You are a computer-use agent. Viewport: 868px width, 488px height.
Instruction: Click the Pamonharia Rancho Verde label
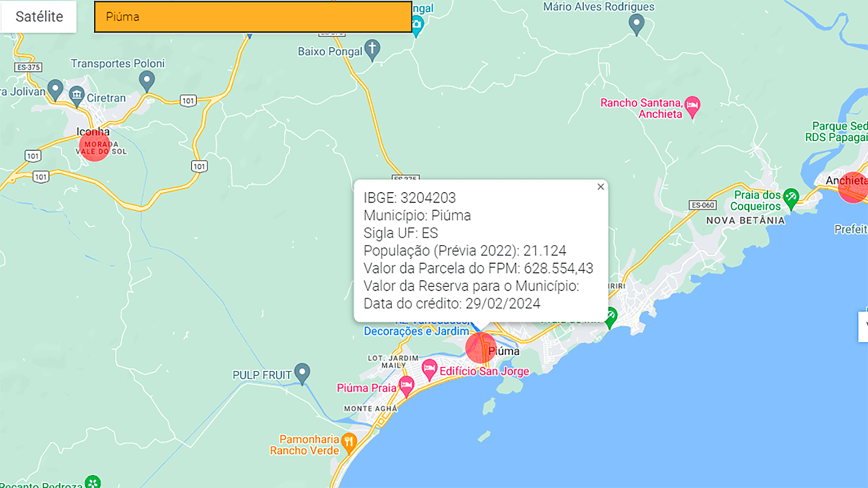304,445
